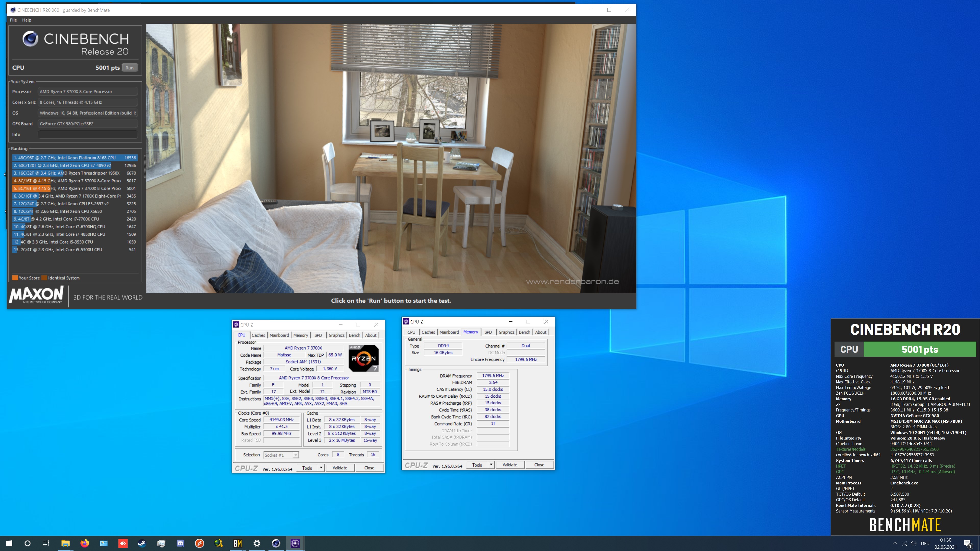Switch to Memory tab in left CPU-Z window

301,335
